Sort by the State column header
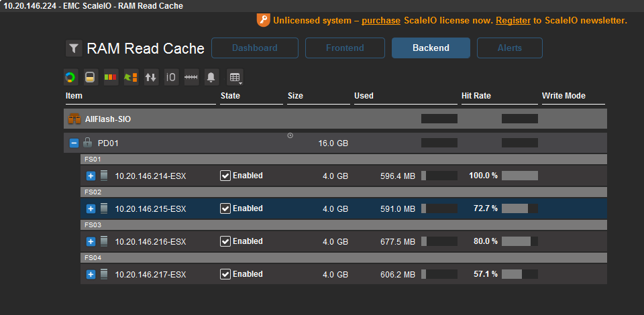Viewport: 644px width, 315px height. (230, 96)
